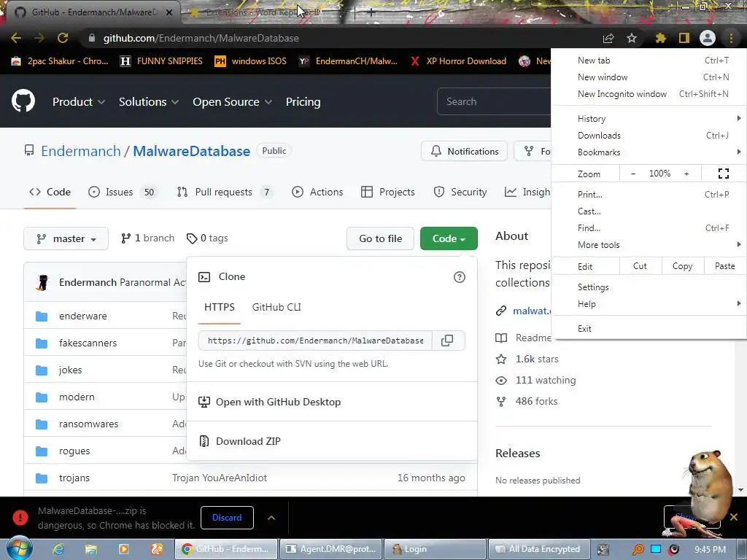The width and height of the screenshot is (747, 560).
Task: Select New Incognito window menu item
Action: pyautogui.click(x=649, y=94)
